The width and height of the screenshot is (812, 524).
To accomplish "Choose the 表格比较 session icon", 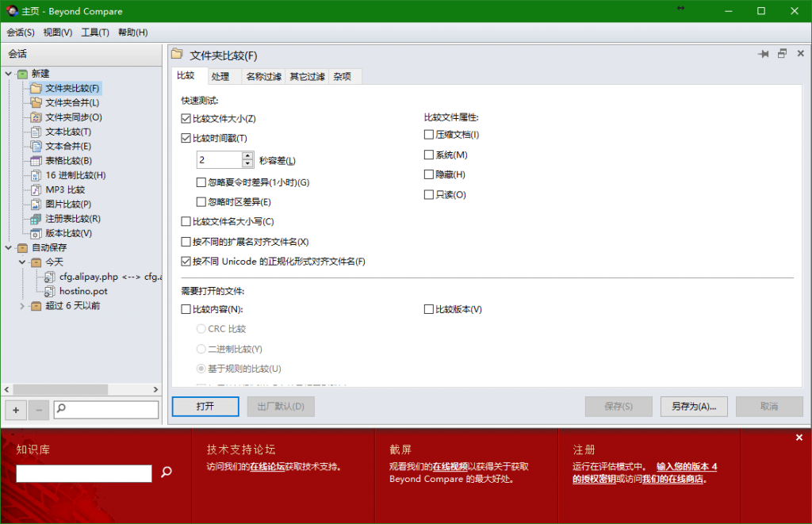I will (36, 161).
